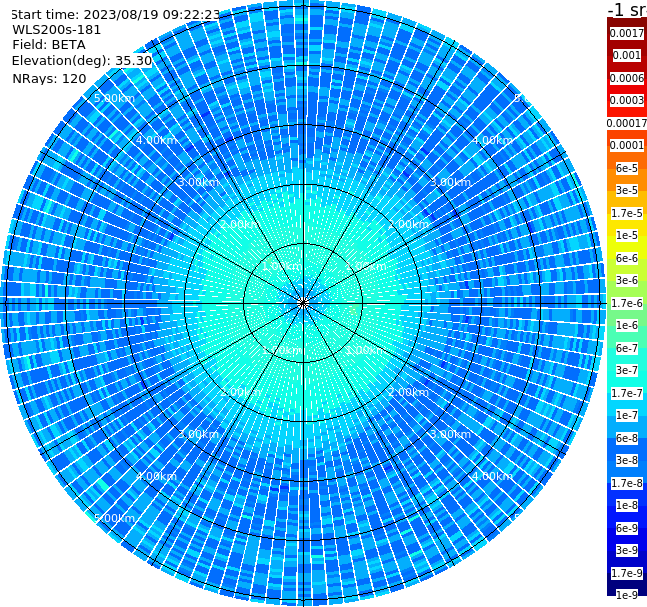Click the '1.7e-5' colorbar label
The width and height of the screenshot is (647, 607).
pyautogui.click(x=627, y=213)
